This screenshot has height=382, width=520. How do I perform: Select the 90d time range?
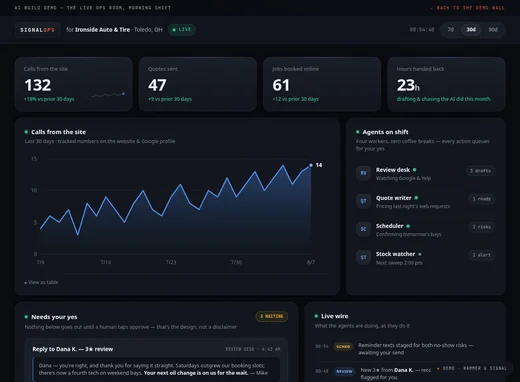click(493, 30)
